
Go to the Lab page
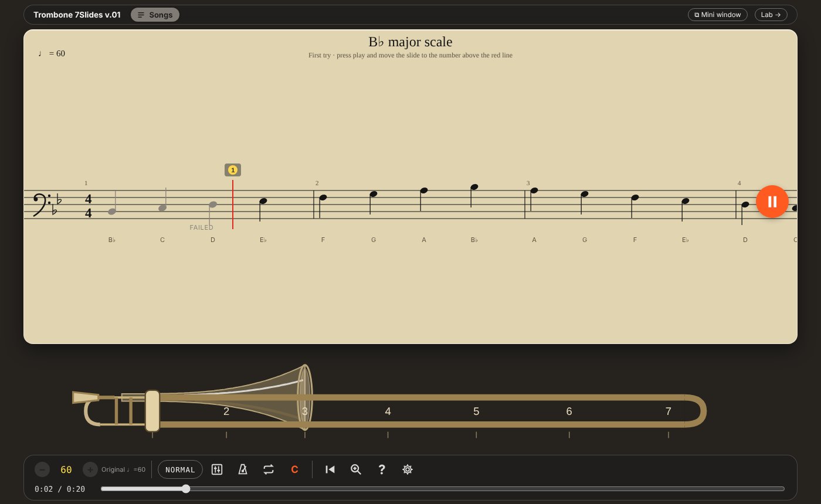point(771,15)
